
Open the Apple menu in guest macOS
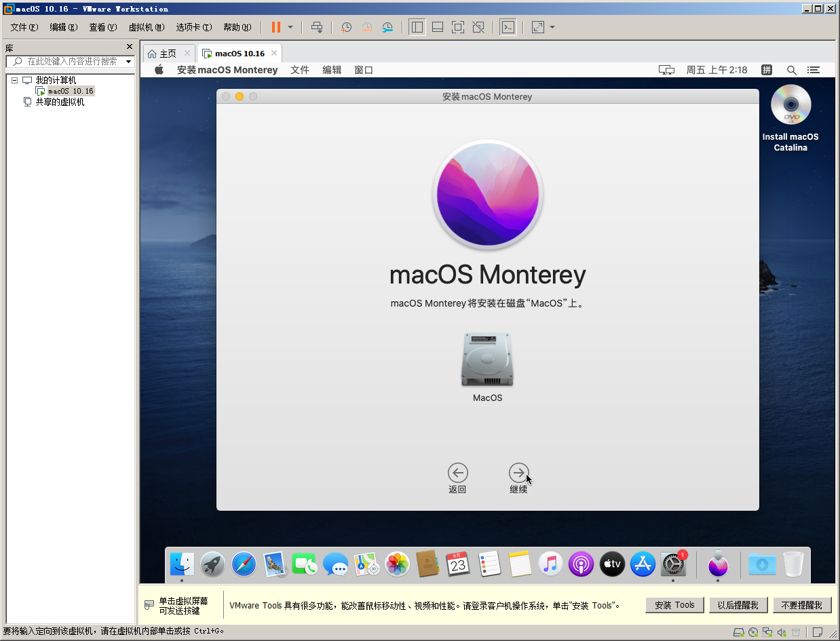click(159, 70)
